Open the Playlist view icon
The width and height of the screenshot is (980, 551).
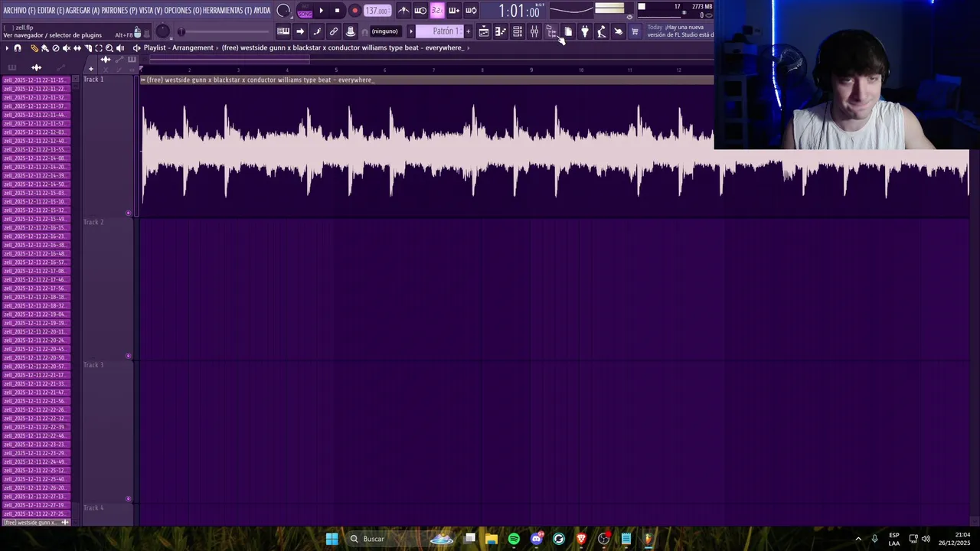484,31
